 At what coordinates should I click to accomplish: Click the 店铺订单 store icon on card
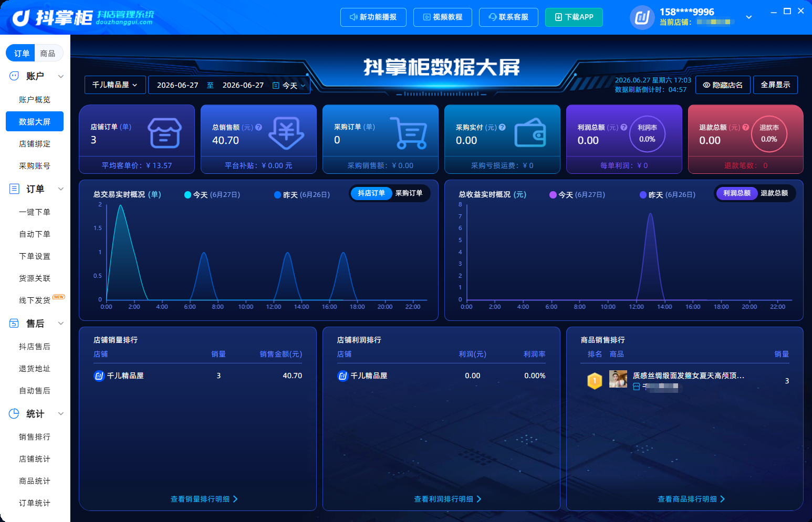pos(164,133)
